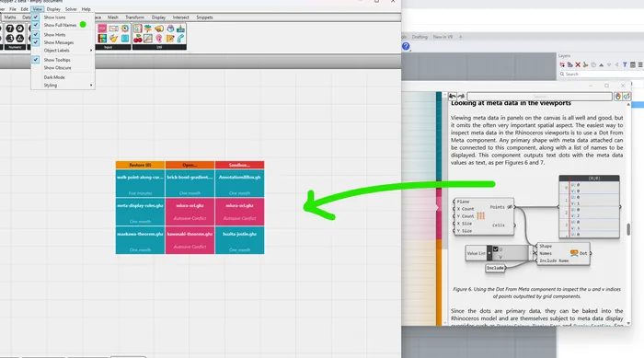Open the Solver menu
Screen dimensions: 644x358
71,9
